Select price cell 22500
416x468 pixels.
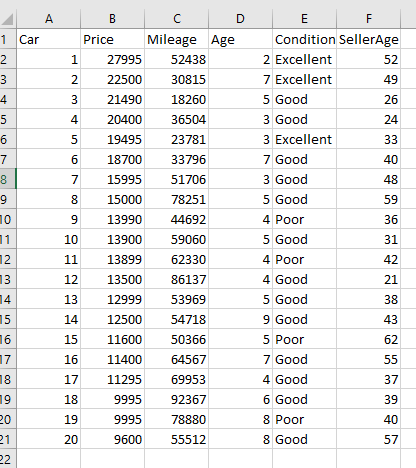[x=113, y=79]
